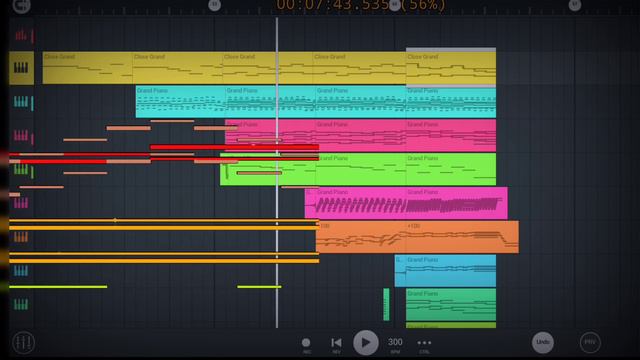Select the last green Grand Piano clip
The height and width of the screenshot is (360, 640).
[x=451, y=169]
